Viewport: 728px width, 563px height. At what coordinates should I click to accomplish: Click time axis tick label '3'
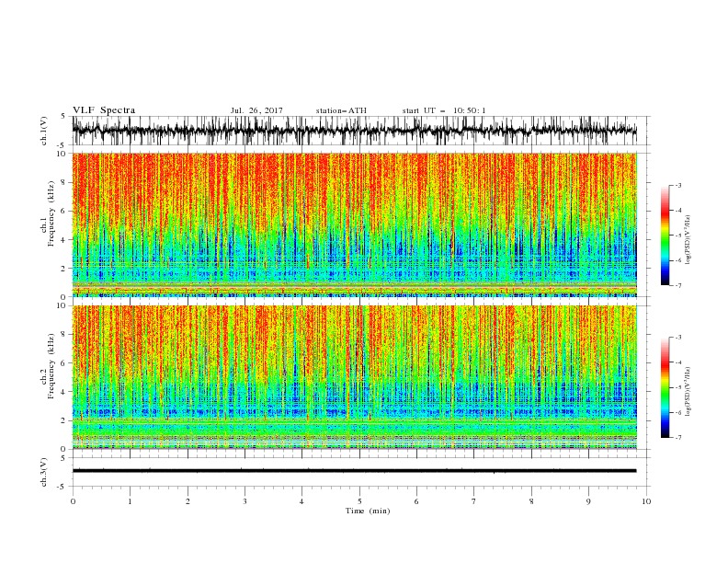[245, 501]
